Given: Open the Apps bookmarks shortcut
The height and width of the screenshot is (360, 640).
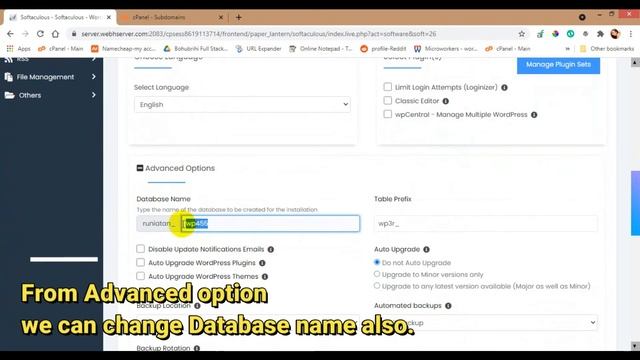Looking at the screenshot, I should pyautogui.click(x=18, y=49).
